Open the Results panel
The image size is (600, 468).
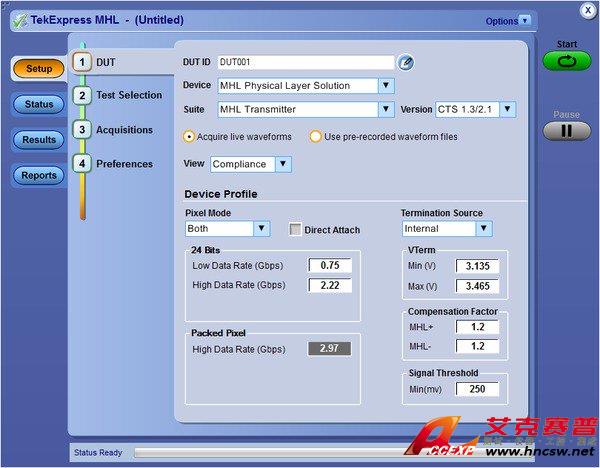(39, 140)
